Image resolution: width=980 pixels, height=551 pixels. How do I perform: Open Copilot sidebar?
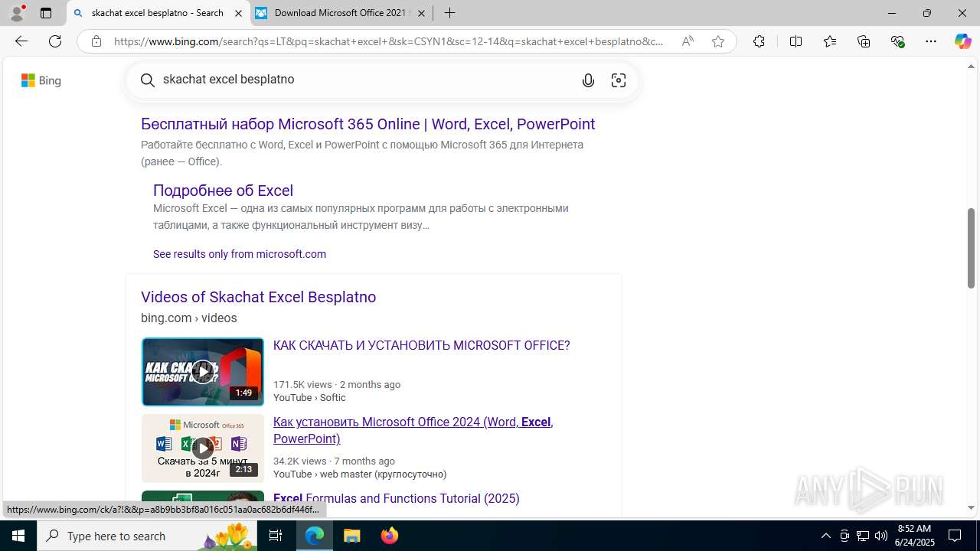click(963, 41)
